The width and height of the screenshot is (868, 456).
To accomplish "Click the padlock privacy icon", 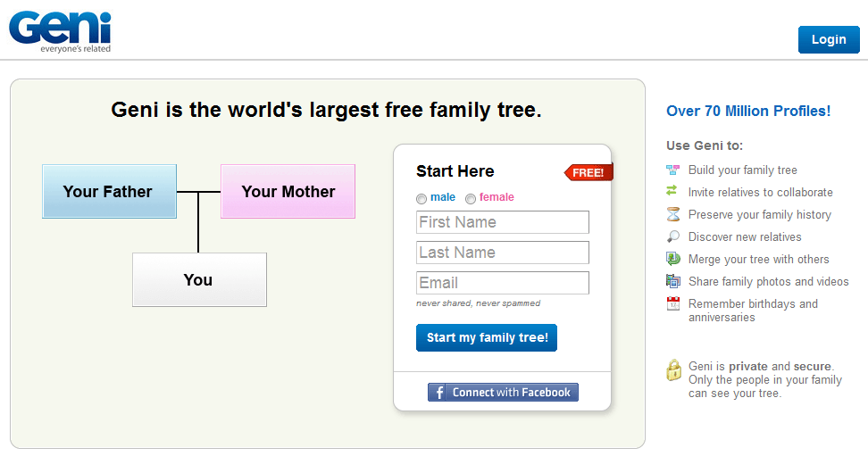I will pos(674,370).
